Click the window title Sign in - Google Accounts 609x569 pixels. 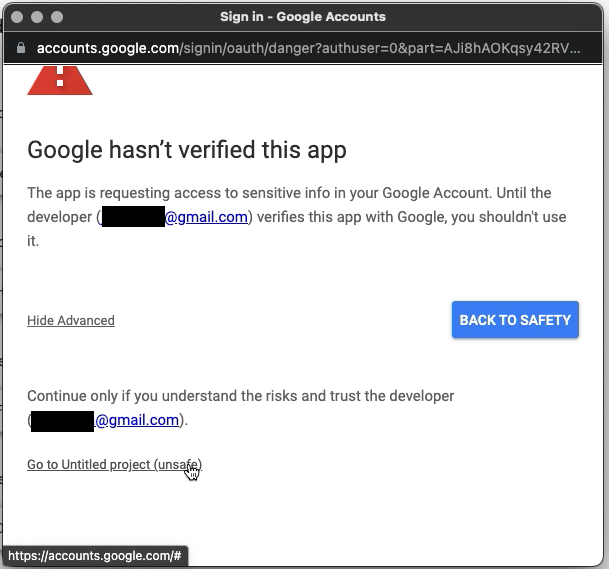pos(303,17)
